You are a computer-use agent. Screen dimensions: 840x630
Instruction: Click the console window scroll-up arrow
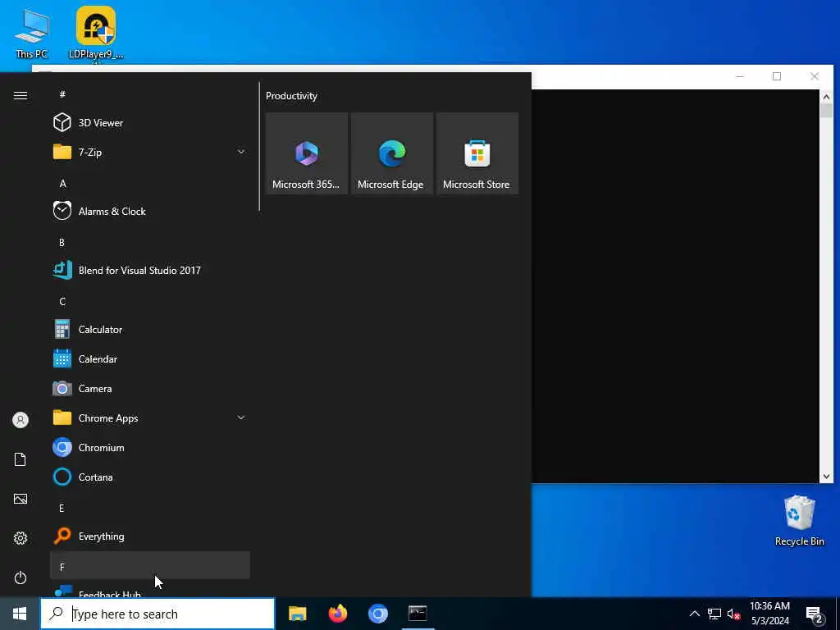coord(826,97)
